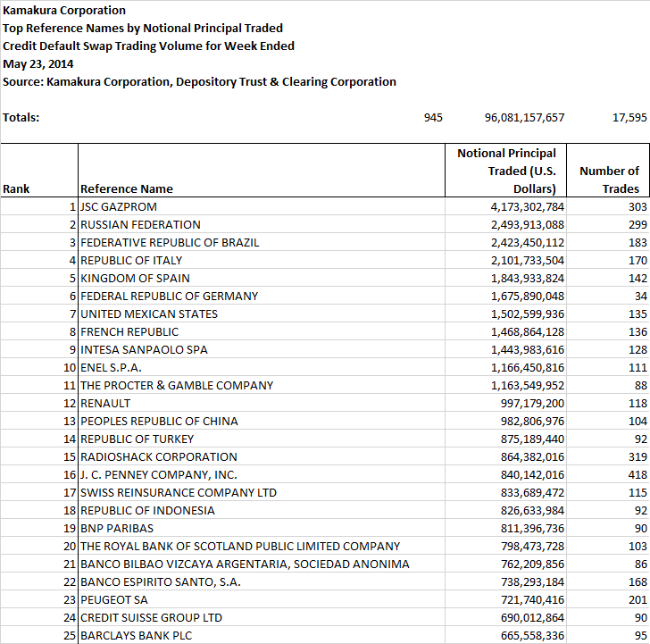Click the Rank column header
Image resolution: width=650 pixels, height=644 pixels.
pyautogui.click(x=39, y=171)
